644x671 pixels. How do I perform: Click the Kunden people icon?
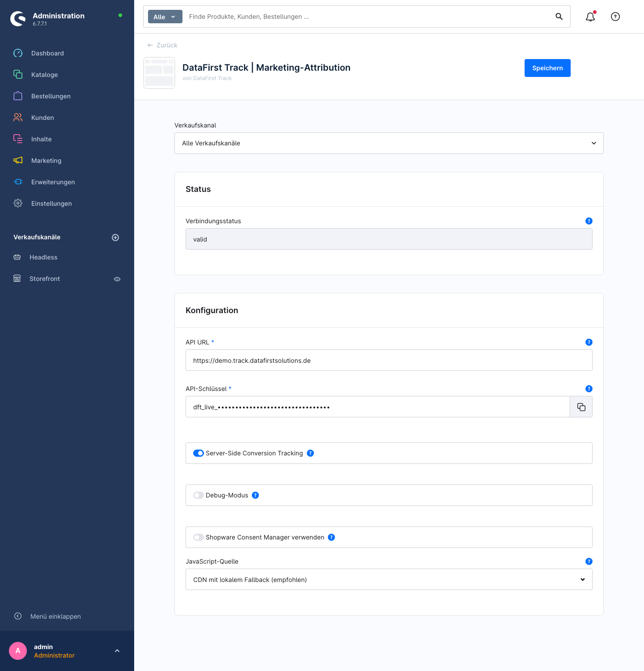coord(18,118)
